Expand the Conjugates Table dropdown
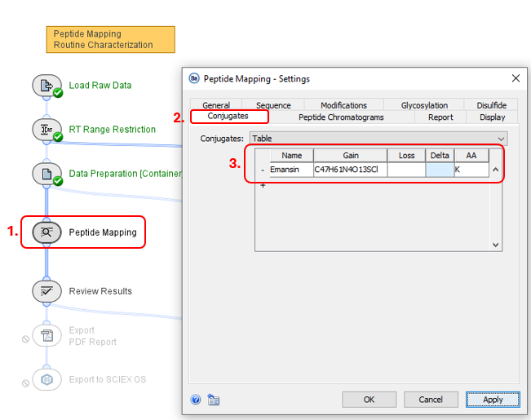531x420 pixels. (x=501, y=139)
